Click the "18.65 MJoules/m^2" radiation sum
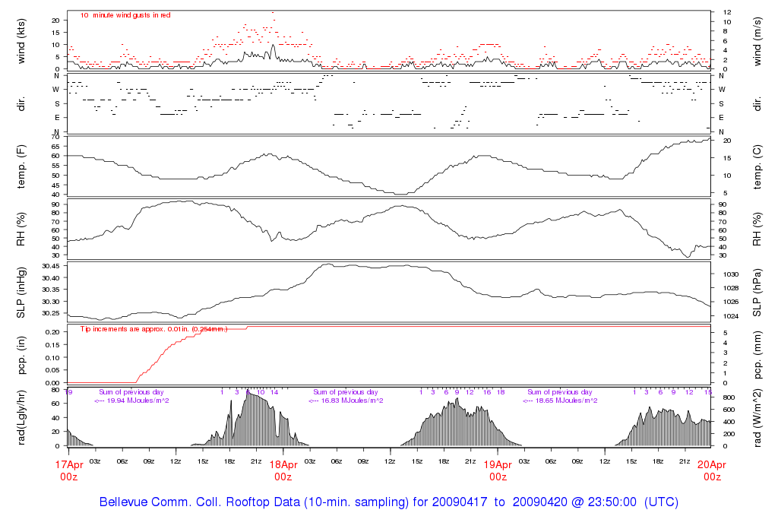Image resolution: width=778 pixels, height=532 pixels. [x=567, y=401]
